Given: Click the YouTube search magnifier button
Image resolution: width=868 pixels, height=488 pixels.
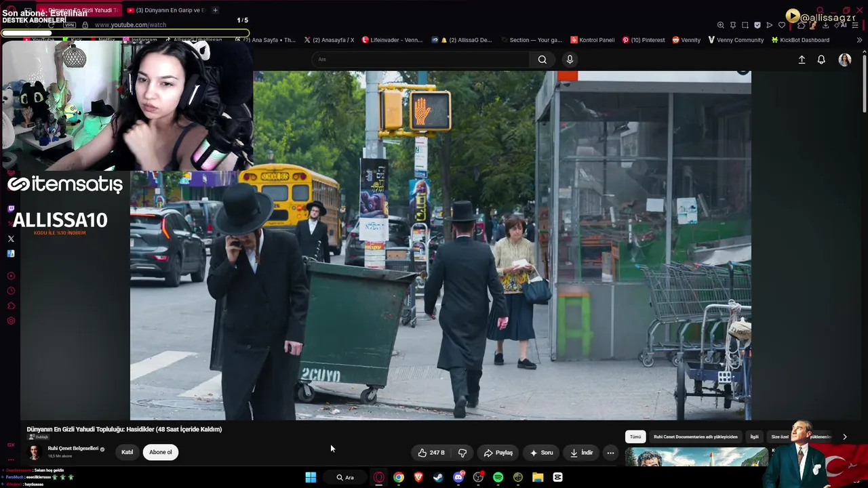Looking at the screenshot, I should tap(542, 60).
